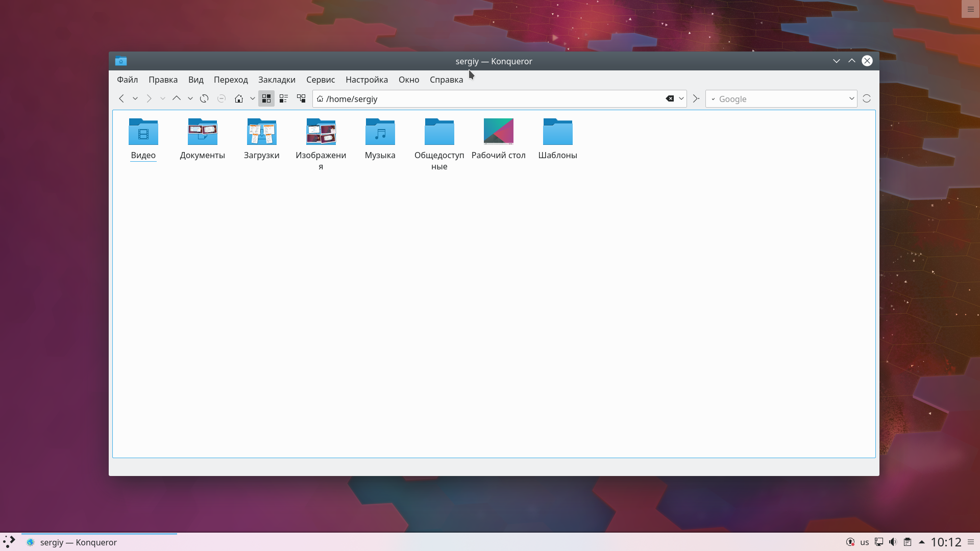Open the Правка menu
This screenshot has height=551, width=980.
coord(163,80)
